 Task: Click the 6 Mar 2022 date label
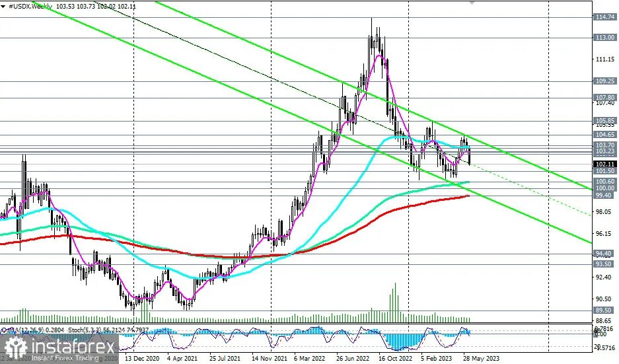[309, 359]
